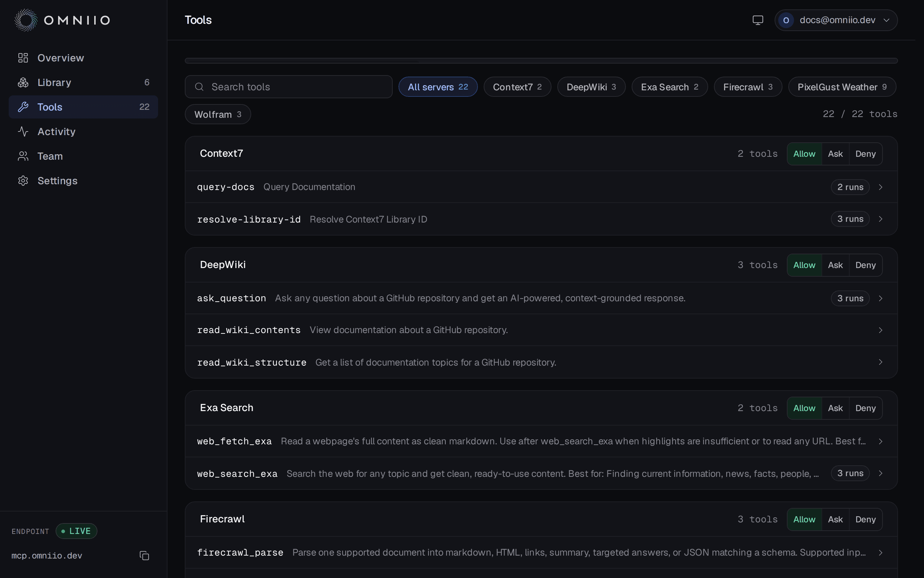Expand the web_search_exa tool row

point(541,473)
